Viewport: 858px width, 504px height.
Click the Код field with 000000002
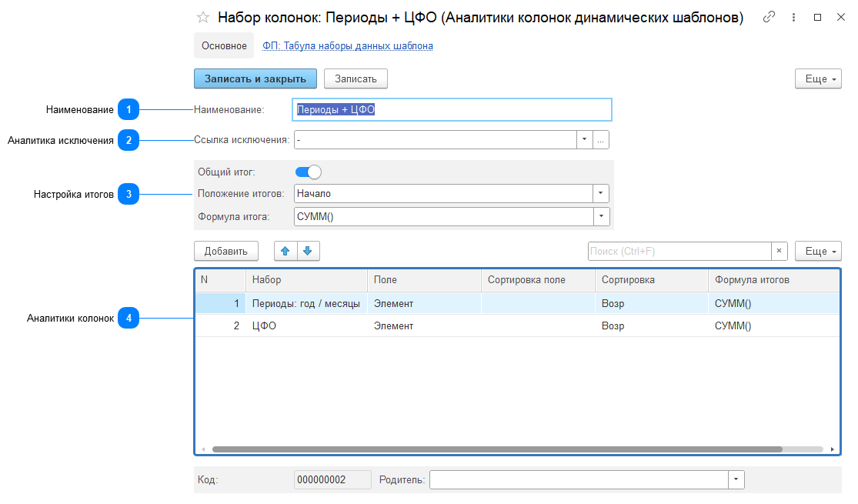pyautogui.click(x=332, y=480)
